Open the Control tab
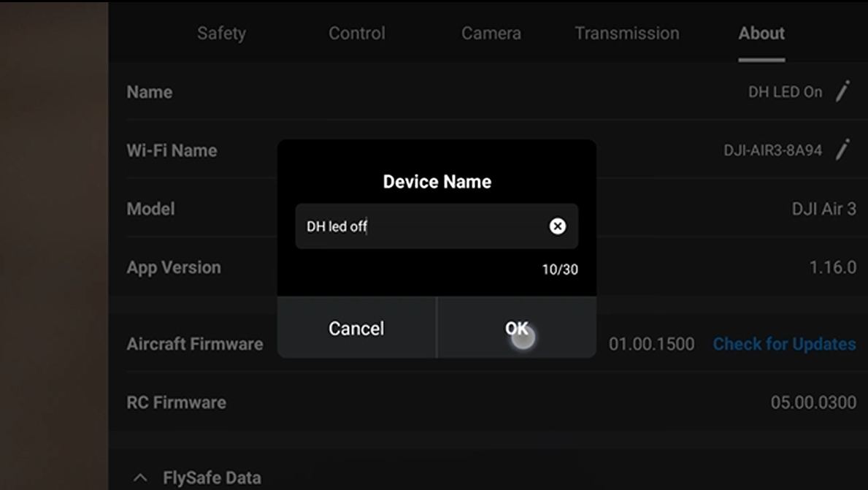Screen dimensions: 868x490 pyautogui.click(x=356, y=34)
